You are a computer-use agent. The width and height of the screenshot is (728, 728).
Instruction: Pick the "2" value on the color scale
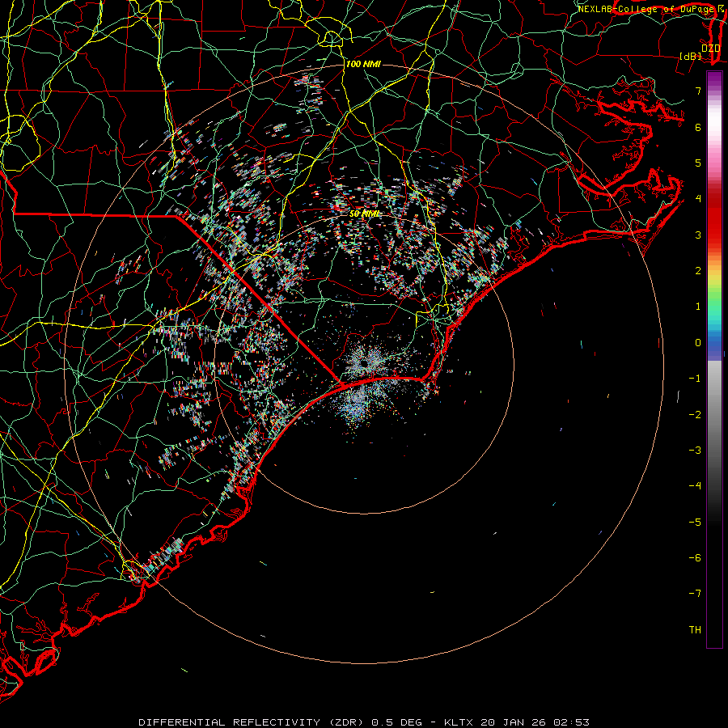[698, 271]
